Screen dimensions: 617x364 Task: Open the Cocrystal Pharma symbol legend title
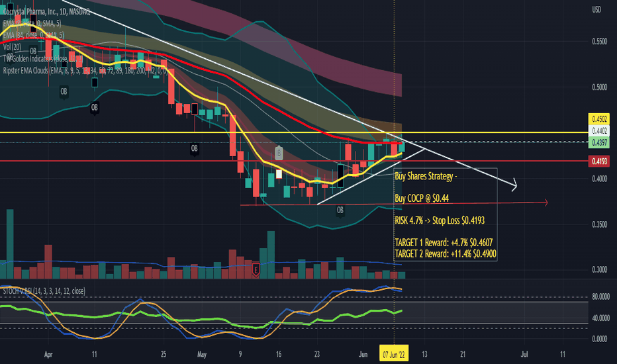click(46, 12)
